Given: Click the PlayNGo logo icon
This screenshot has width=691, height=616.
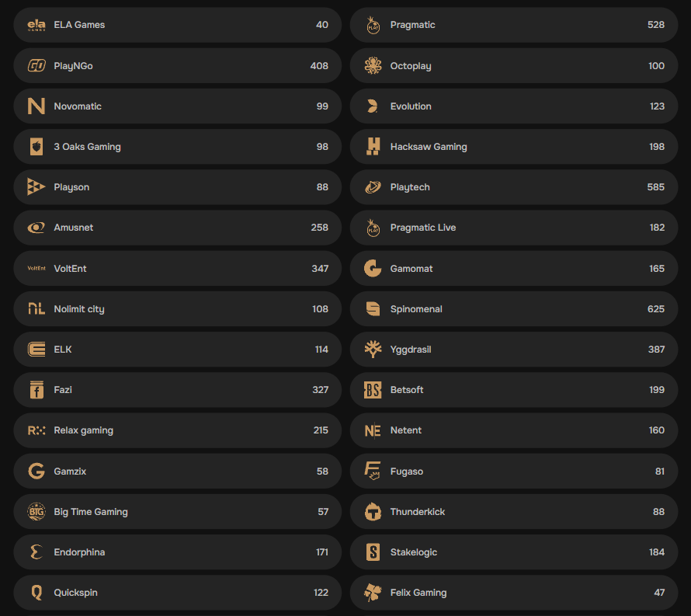Looking at the screenshot, I should [x=36, y=66].
